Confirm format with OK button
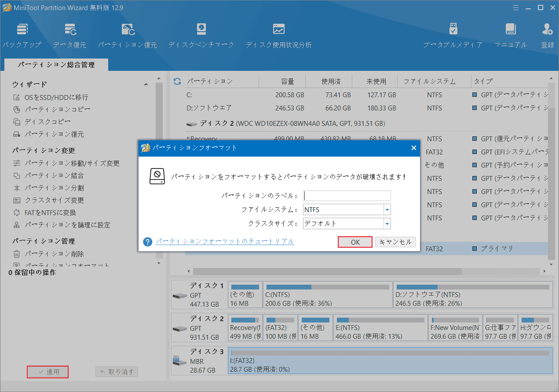 tap(355, 242)
